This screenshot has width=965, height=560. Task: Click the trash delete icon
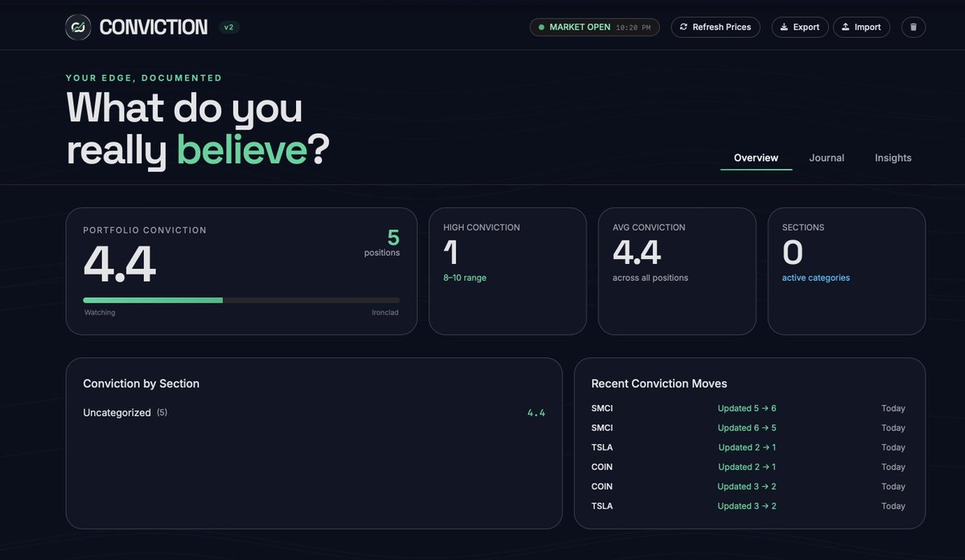913,27
